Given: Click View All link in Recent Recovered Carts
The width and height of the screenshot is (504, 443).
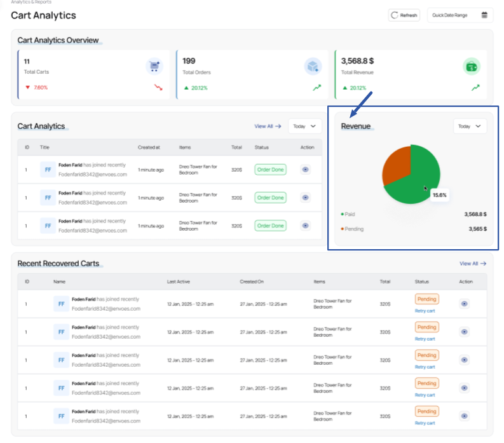Looking at the screenshot, I should pos(473,263).
